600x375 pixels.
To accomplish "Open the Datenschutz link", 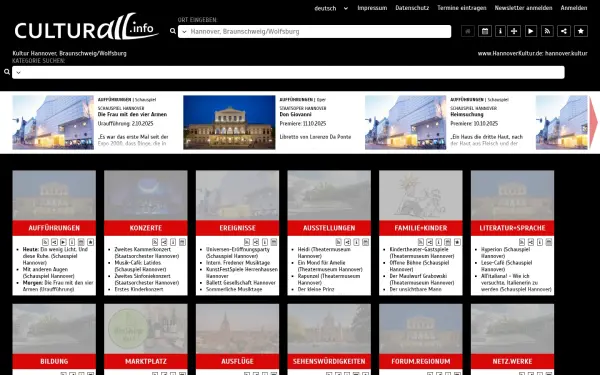I will click(412, 8).
